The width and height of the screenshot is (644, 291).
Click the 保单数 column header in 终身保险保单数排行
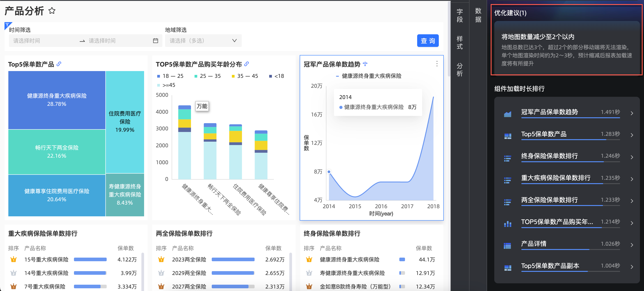pos(423,248)
